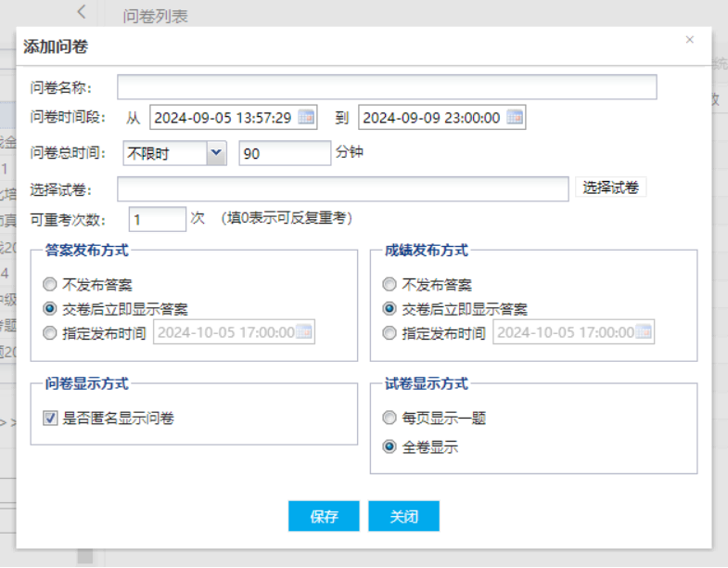Click the 关闭 button
728x568 pixels.
(403, 517)
